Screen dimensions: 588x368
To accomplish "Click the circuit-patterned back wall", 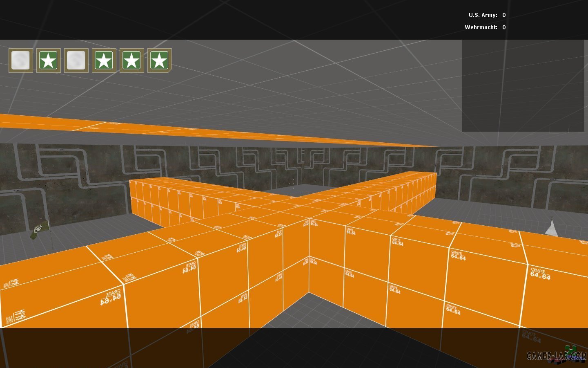I will [x=82, y=172].
